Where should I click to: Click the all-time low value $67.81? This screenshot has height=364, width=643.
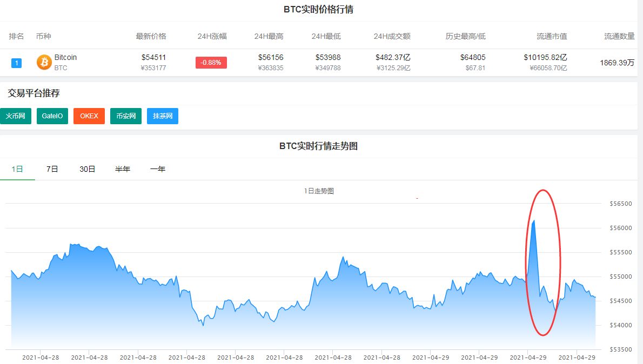point(475,68)
